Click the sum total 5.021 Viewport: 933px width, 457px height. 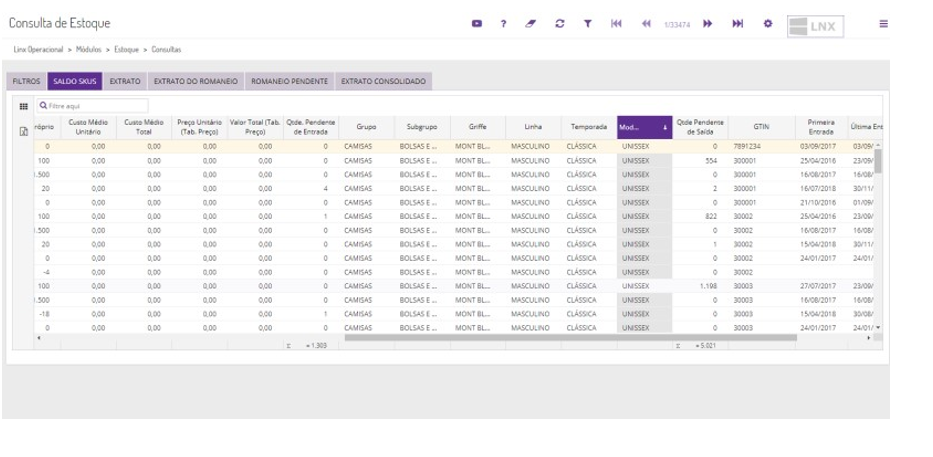706,345
